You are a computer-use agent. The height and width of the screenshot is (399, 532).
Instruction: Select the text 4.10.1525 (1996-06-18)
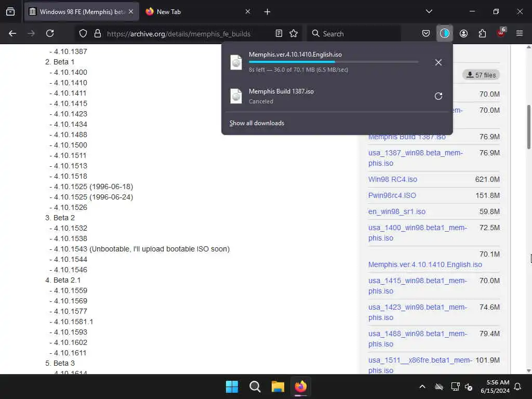coord(94,187)
